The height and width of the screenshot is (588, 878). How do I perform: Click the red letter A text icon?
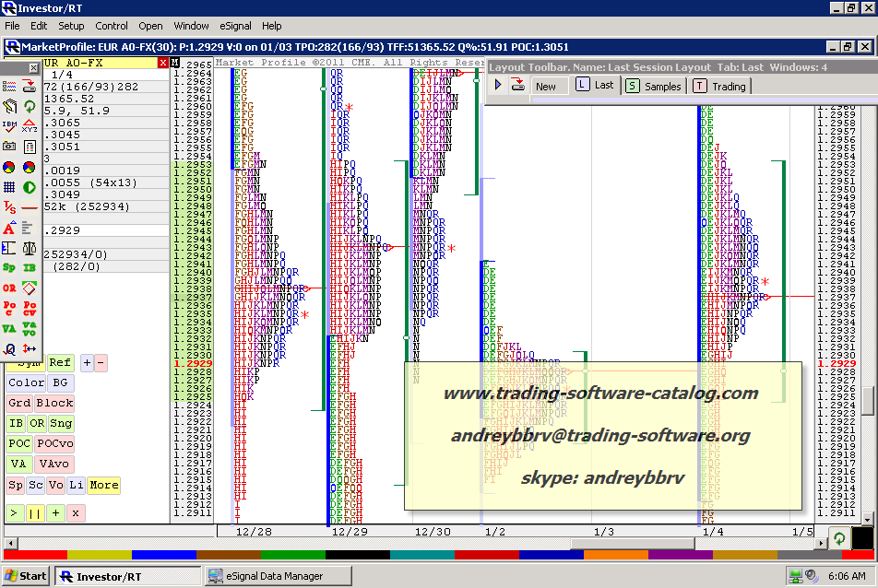pyautogui.click(x=10, y=228)
